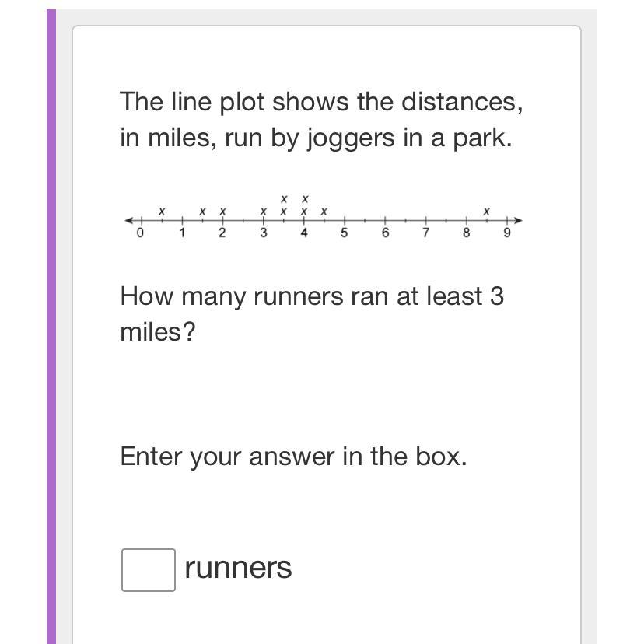Click the X mark between 8 and 9
644x644 pixels.
point(486,212)
